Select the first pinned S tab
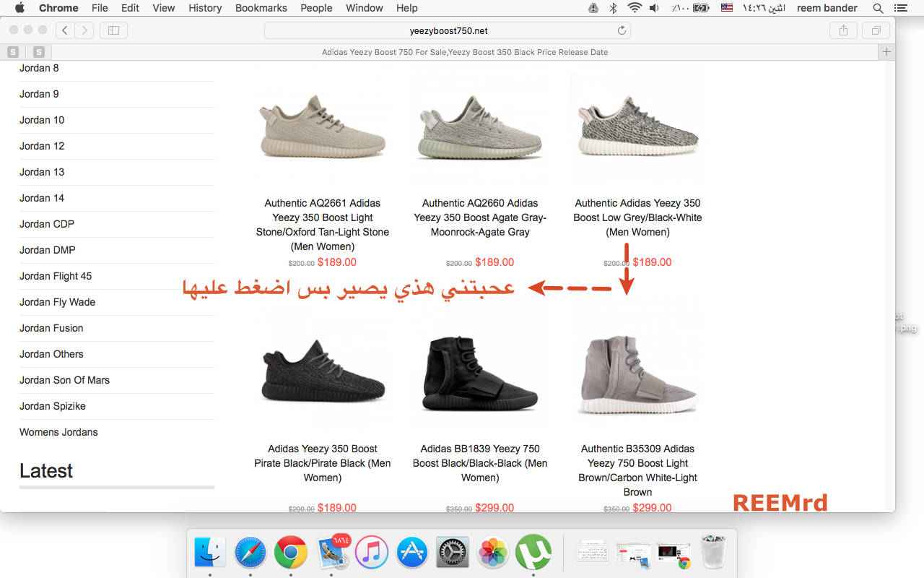Viewport: 924px width, 578px height. 13,52
